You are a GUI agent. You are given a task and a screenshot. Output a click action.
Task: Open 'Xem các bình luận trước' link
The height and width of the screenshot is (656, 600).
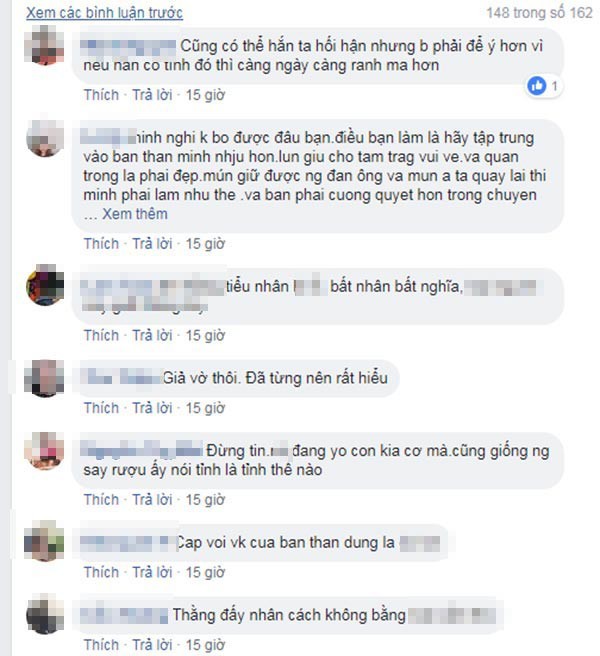(105, 13)
